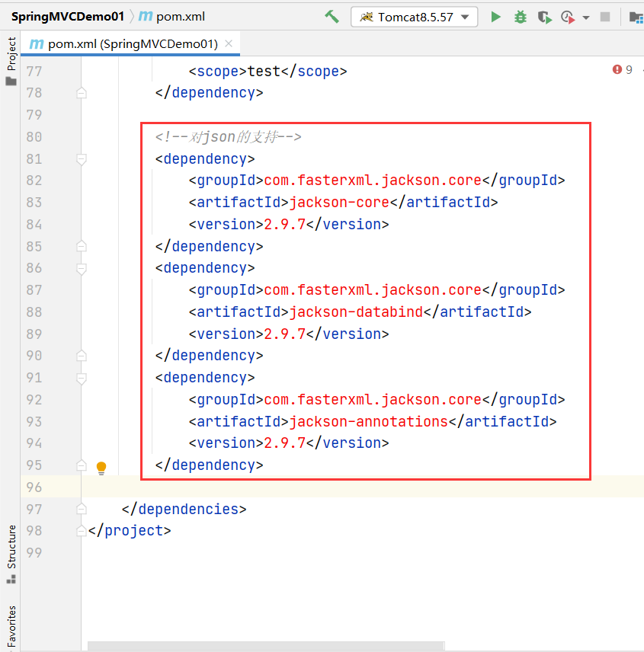
Task: Click the yellow lightbulb intention icon
Action: tap(101, 468)
